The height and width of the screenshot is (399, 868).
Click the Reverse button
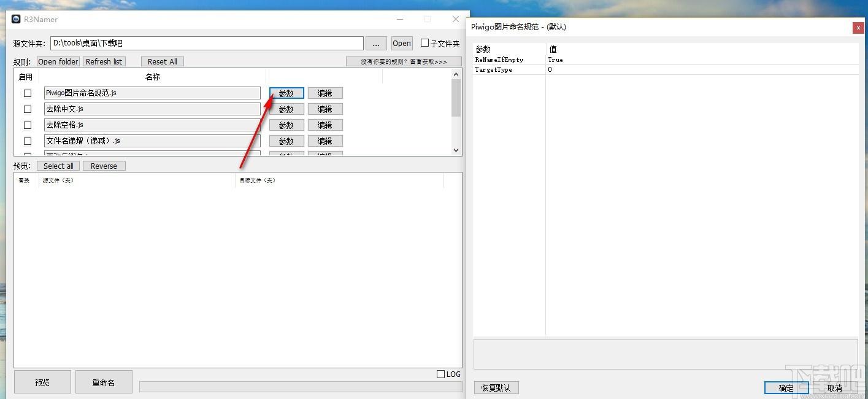(x=104, y=166)
